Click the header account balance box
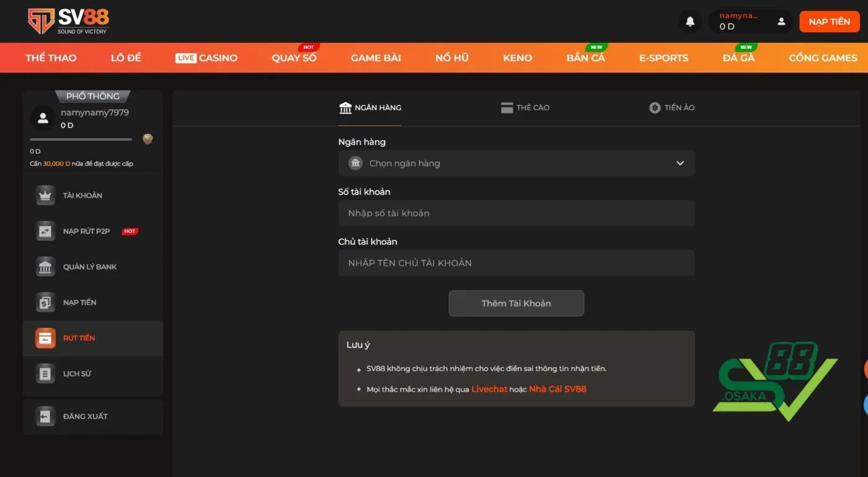The width and height of the screenshot is (868, 477). (x=751, y=22)
